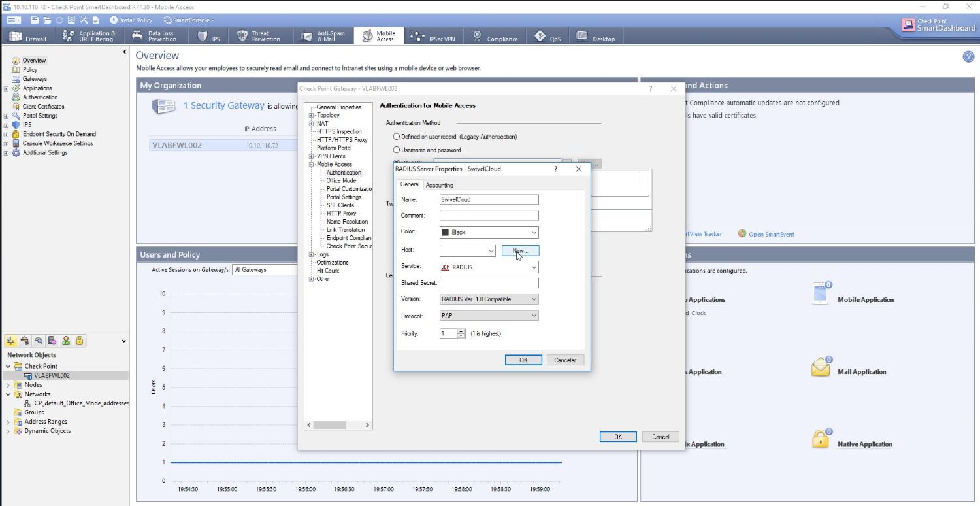Click the Save icon in the top toolbar

pyautogui.click(x=35, y=20)
